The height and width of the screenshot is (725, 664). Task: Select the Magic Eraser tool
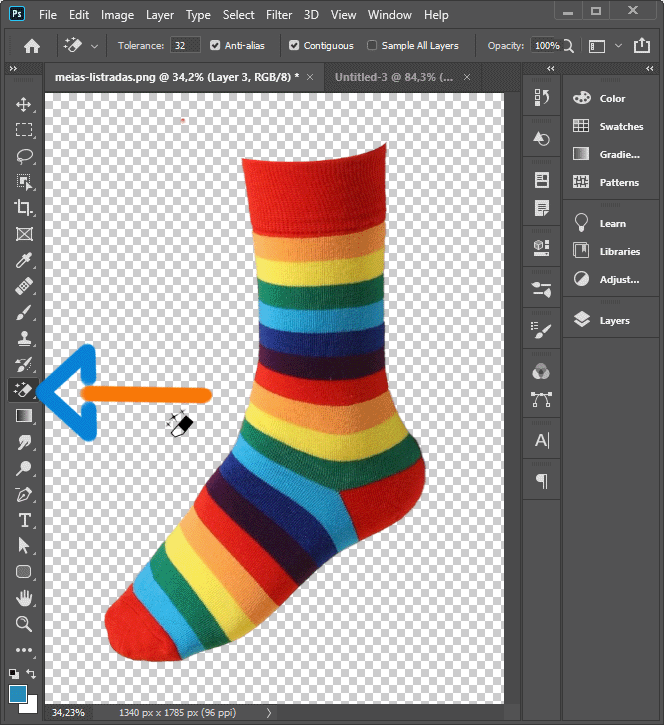coord(24,390)
